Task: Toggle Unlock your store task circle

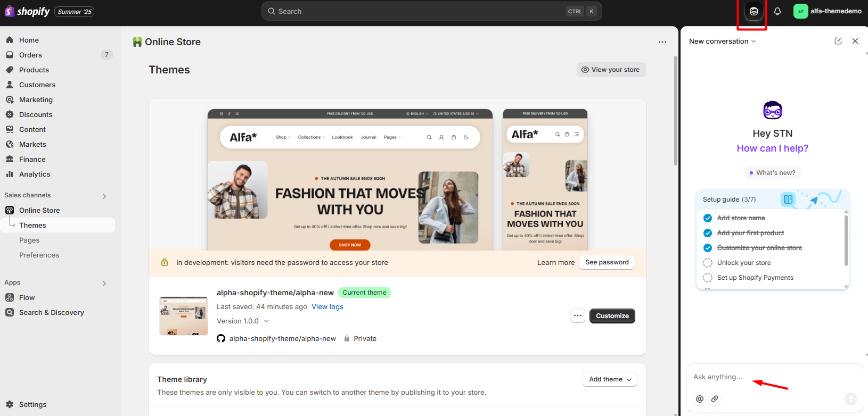Action: [x=708, y=263]
